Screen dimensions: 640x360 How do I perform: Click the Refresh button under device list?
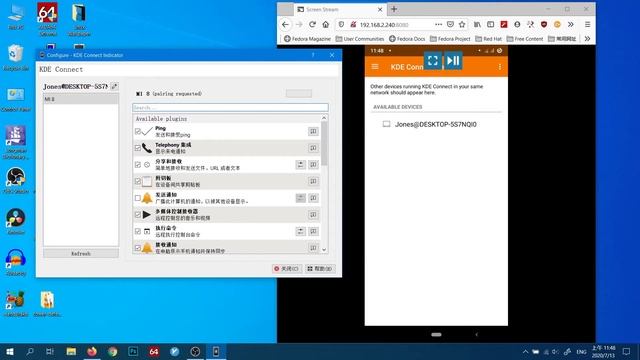[x=81, y=253]
